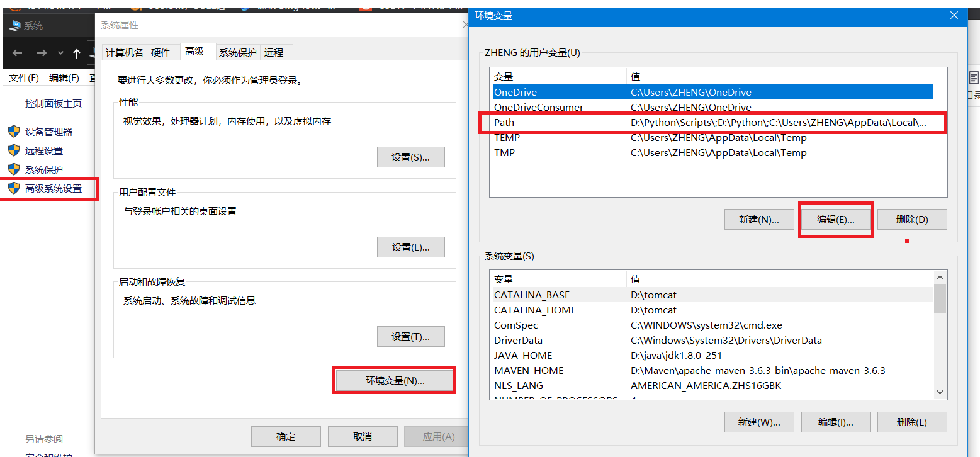
Task: Click the shield icon beside 设备管理器
Action: coord(14,132)
